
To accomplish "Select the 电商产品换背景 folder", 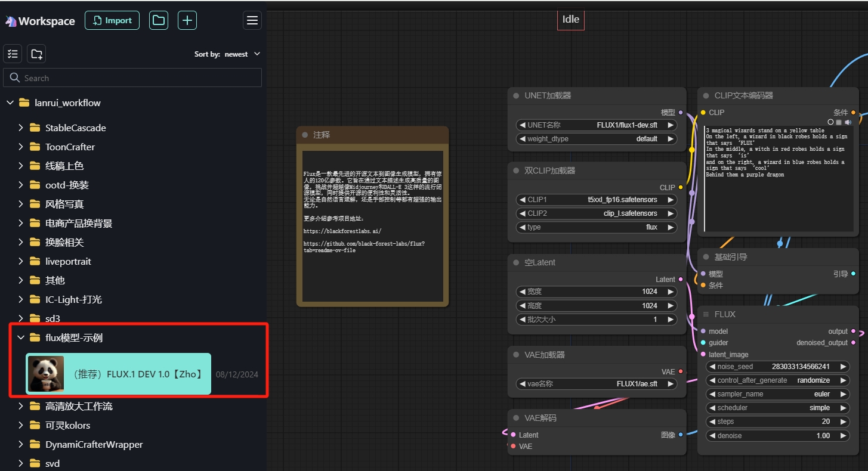I will (x=79, y=223).
